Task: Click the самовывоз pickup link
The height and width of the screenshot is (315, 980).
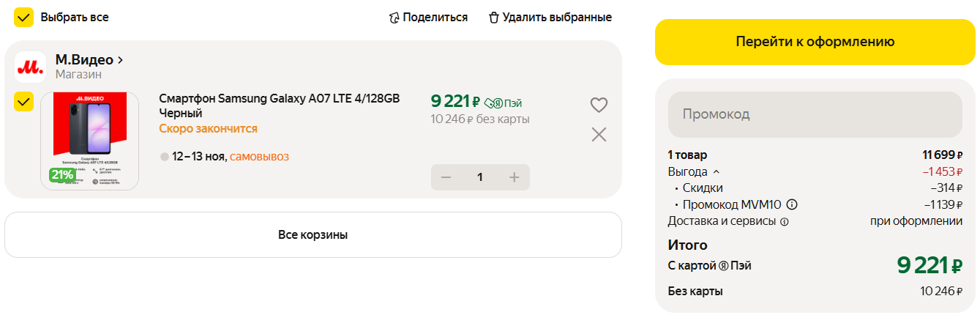Action: pos(259,157)
